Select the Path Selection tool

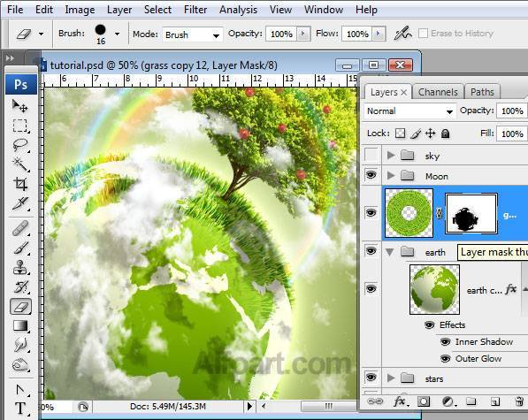click(19, 390)
